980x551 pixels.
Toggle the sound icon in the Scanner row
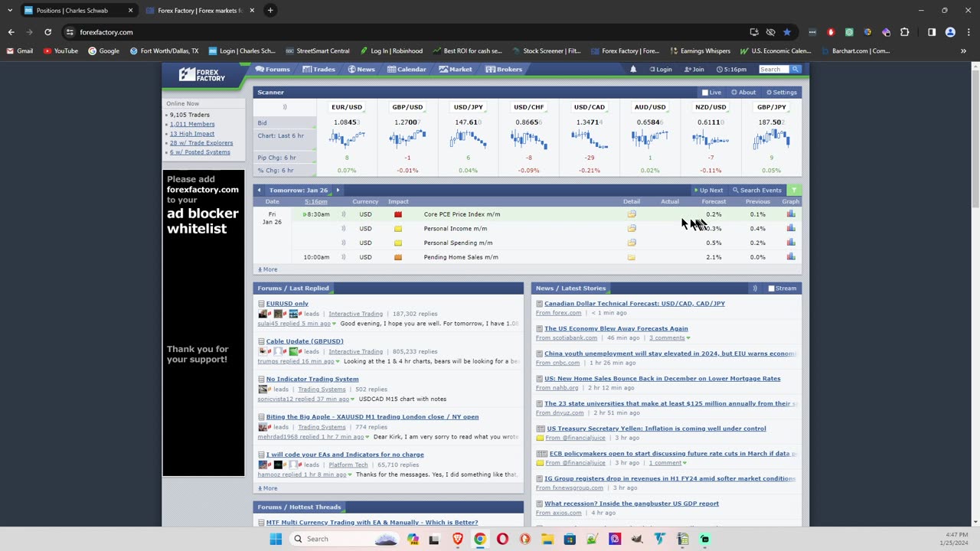285,107
